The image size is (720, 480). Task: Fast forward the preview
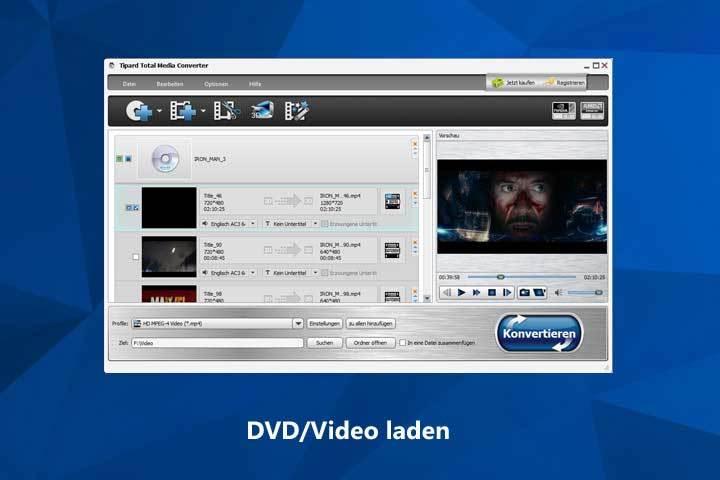pyautogui.click(x=477, y=293)
